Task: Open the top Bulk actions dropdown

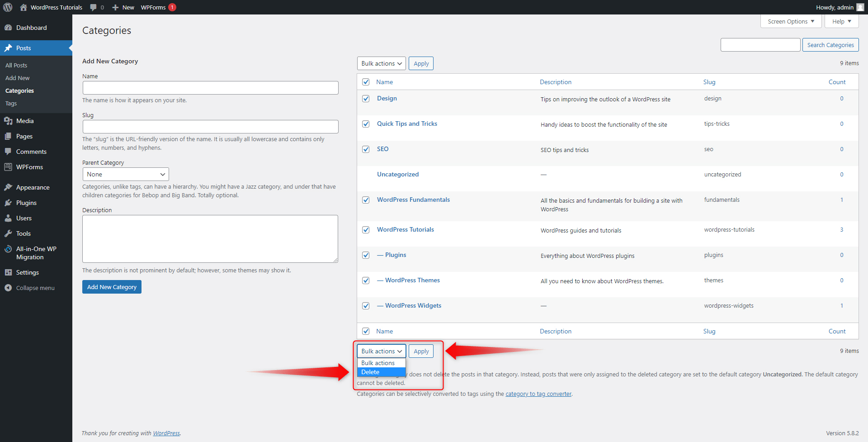Action: click(x=381, y=63)
